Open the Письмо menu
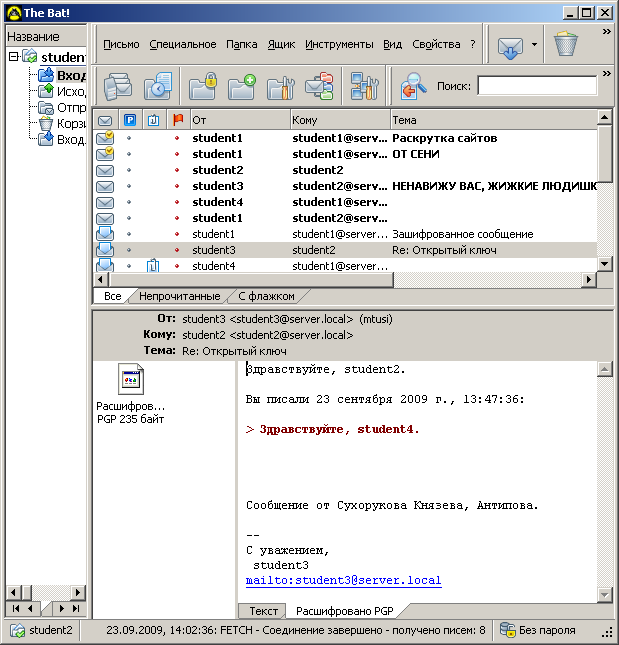 [x=121, y=44]
